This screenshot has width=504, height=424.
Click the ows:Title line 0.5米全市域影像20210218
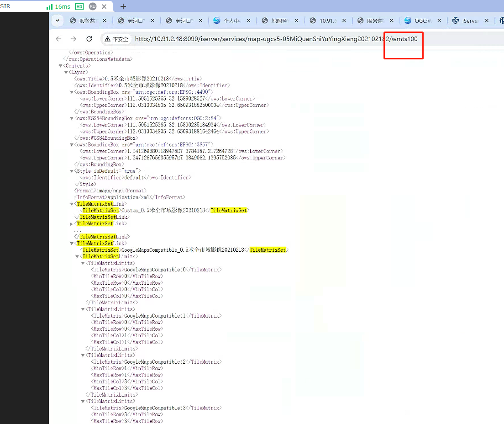point(138,79)
